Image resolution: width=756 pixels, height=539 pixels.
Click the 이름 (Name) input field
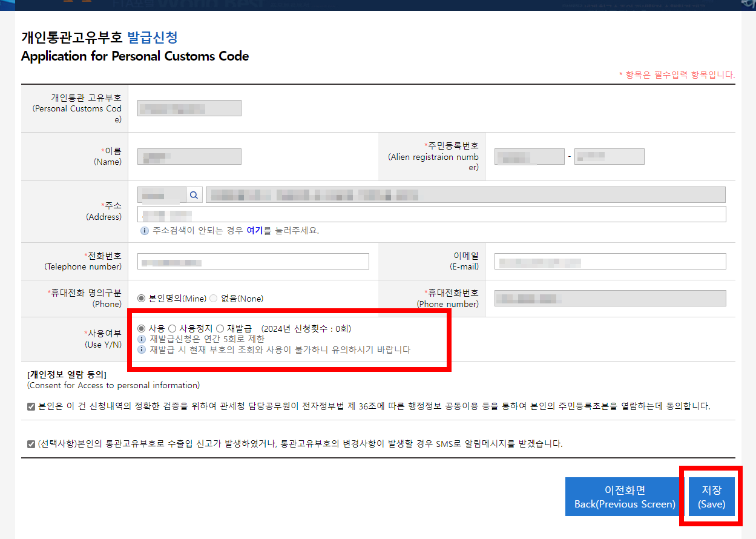point(189,156)
